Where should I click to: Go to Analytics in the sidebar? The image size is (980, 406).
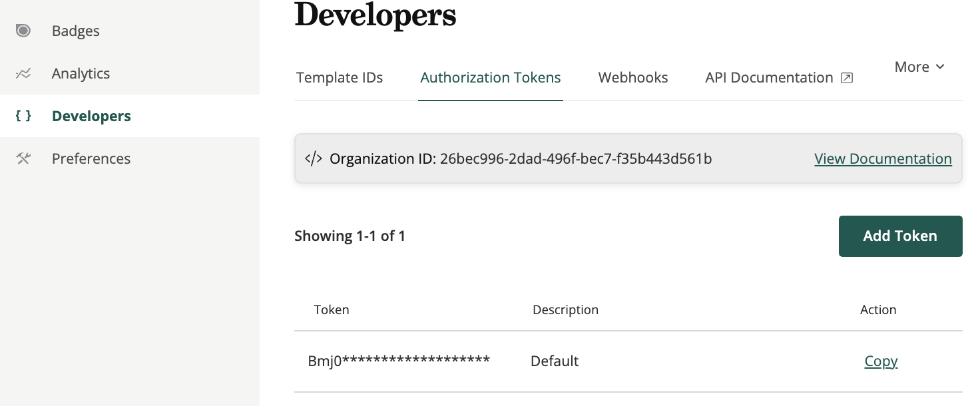(81, 73)
